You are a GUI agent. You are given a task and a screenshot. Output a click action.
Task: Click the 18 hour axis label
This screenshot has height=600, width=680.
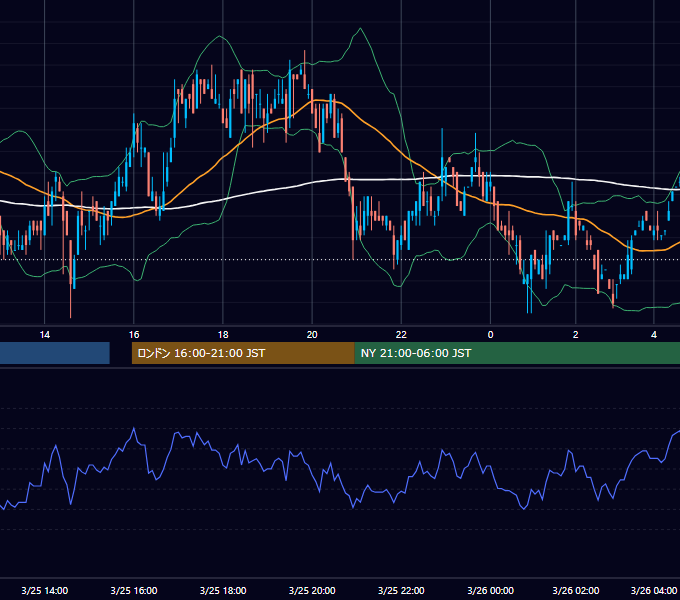coord(223,335)
